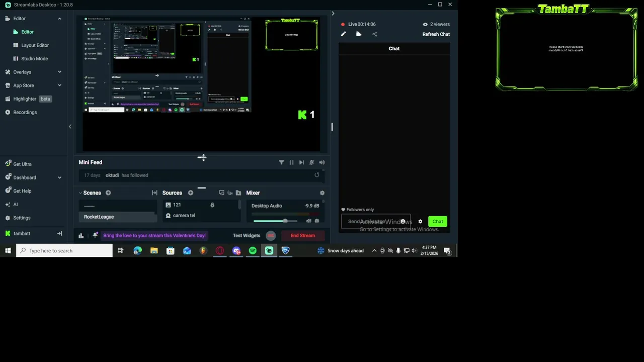Open the camera icon beside the pencil
This screenshot has width=644, height=362.
(359, 34)
